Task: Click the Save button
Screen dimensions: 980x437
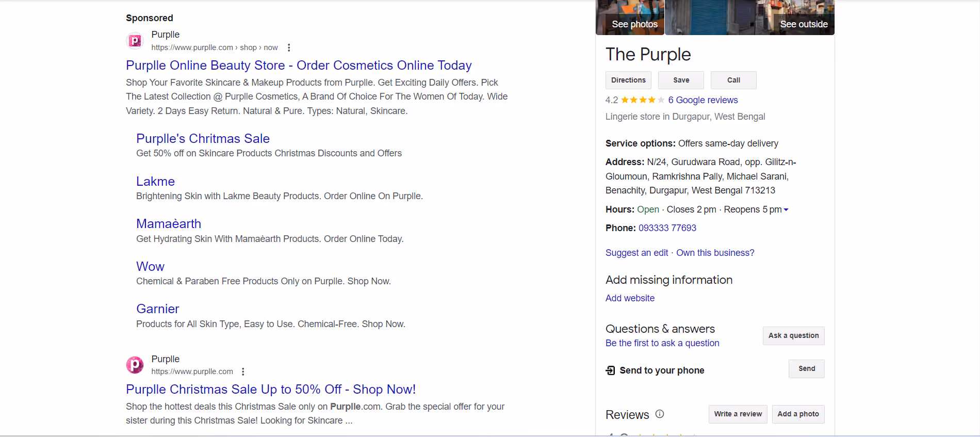Action: [681, 80]
